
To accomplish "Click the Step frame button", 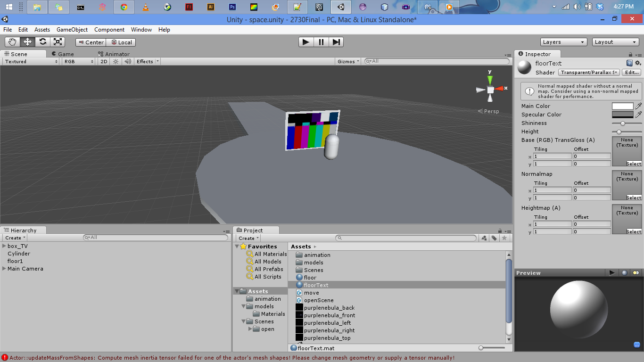I will click(336, 41).
